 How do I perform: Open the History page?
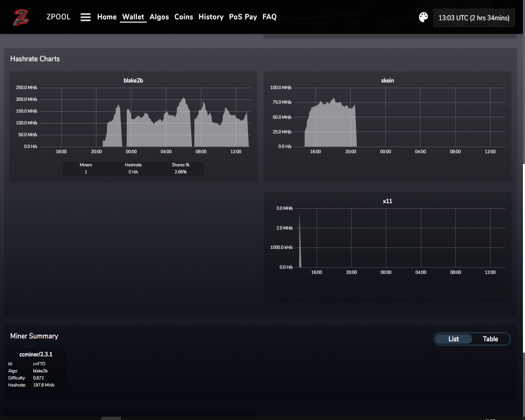point(211,17)
